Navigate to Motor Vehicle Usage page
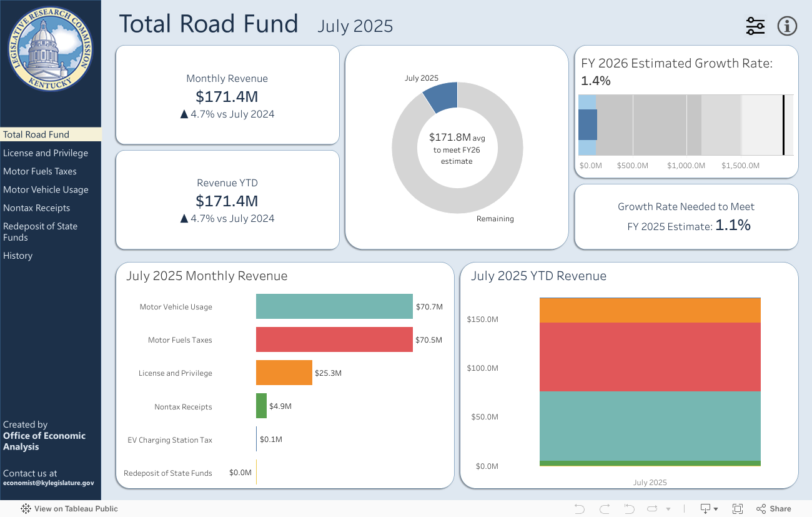This screenshot has width=812, height=517. pyautogui.click(x=46, y=189)
